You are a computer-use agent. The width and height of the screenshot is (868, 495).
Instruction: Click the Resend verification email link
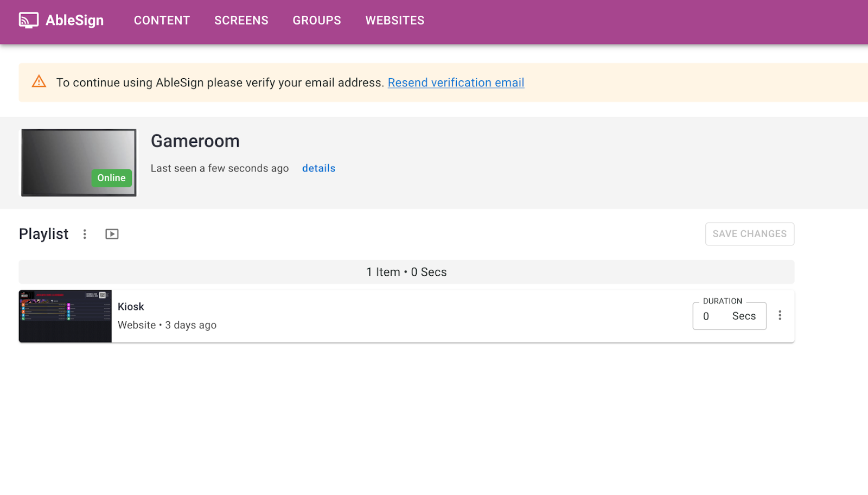point(456,82)
